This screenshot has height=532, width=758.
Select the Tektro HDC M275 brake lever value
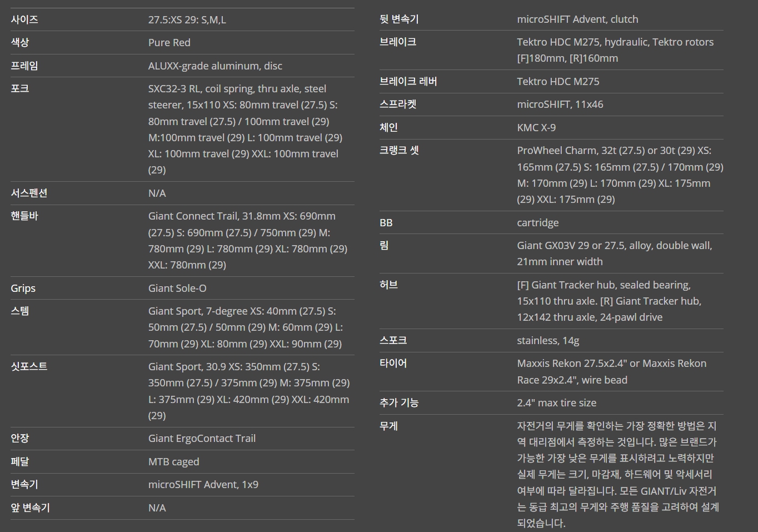pyautogui.click(x=558, y=81)
